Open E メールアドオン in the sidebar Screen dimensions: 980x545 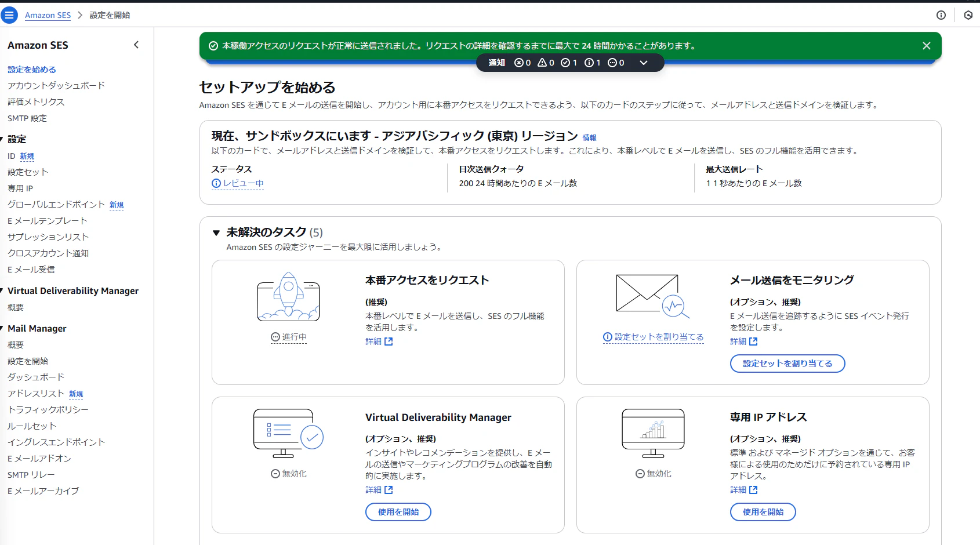(39, 459)
